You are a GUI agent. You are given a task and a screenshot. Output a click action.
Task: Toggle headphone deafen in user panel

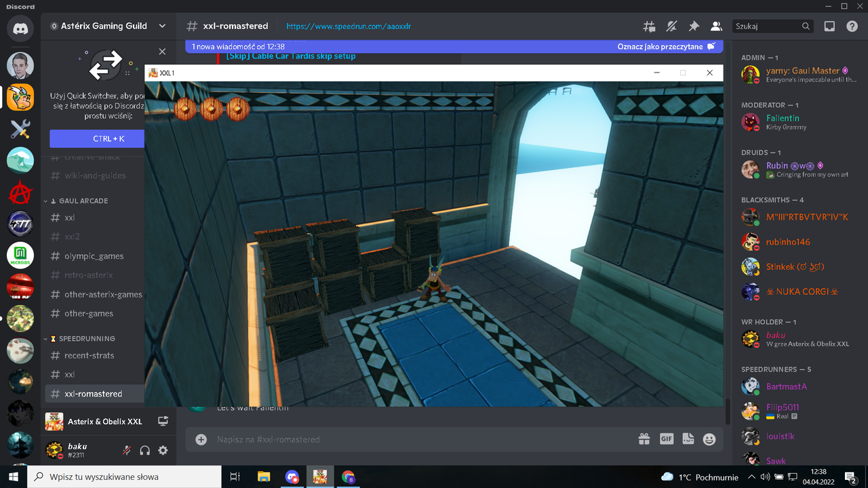click(144, 450)
